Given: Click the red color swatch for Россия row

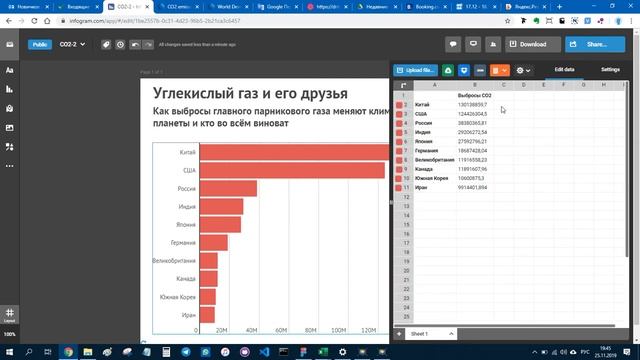Looking at the screenshot, I should (399, 123).
